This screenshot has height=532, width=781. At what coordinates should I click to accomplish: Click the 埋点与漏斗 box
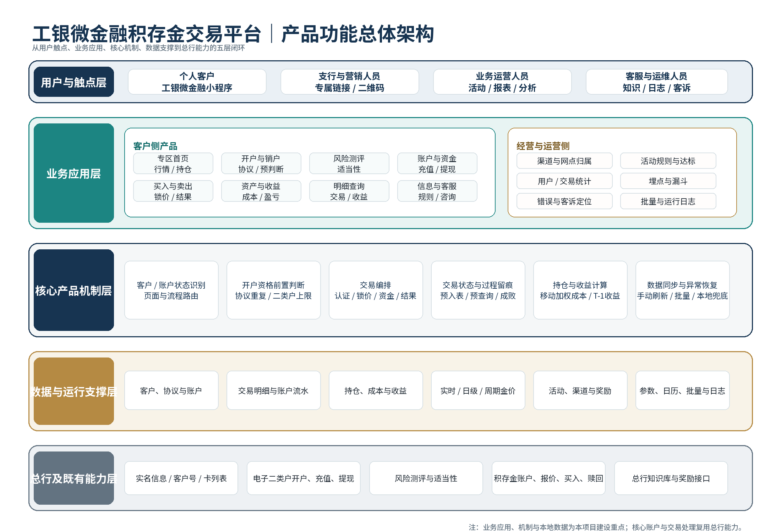tap(668, 181)
